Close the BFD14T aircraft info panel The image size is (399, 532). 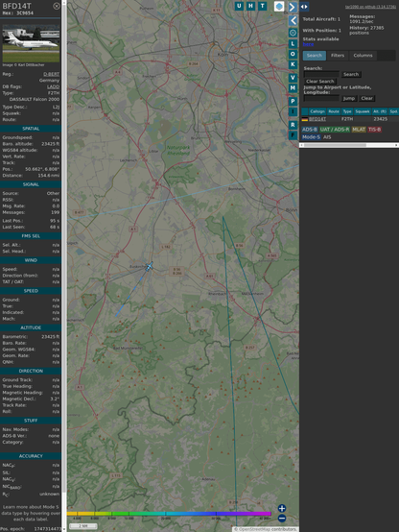point(57,6)
